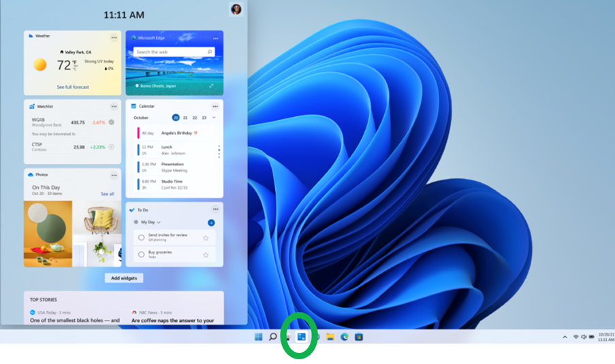Mark Buy groceries task complete
The height and width of the screenshot is (364, 615).
tap(141, 254)
